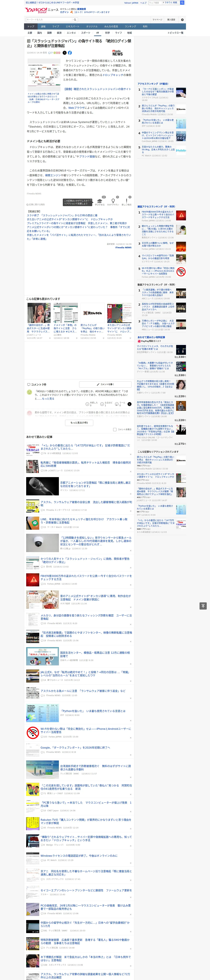
Task: Close the reaction support tooltip
Action: 91,200
